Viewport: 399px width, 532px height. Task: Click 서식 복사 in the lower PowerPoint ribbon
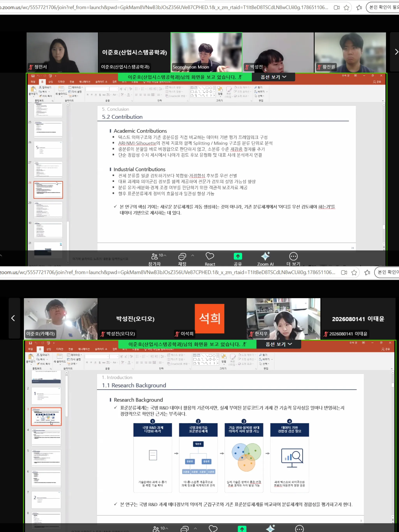coord(43,364)
